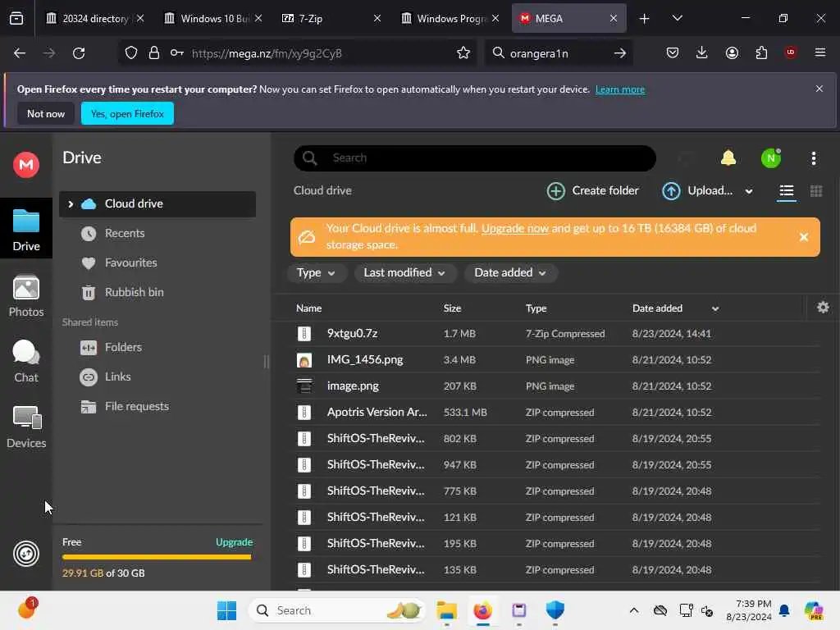Click the MEGA search field

click(475, 158)
